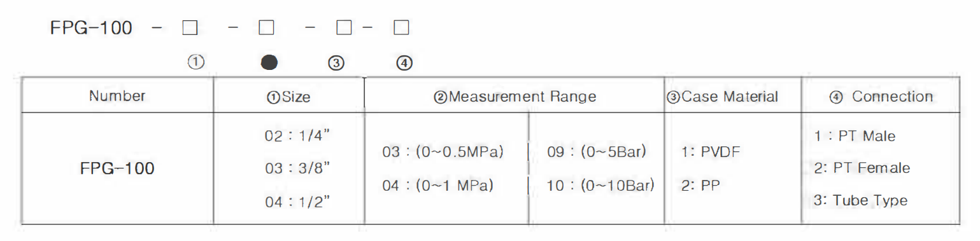The image size is (980, 241).
Task: Click the circled number 4 marker
Action: (404, 63)
